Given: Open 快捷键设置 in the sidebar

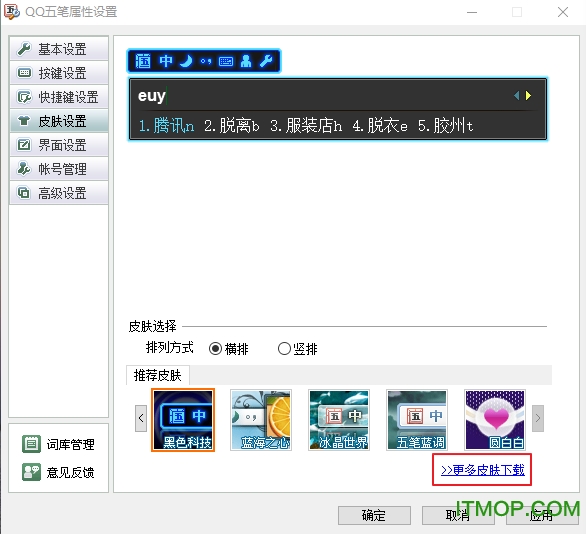Looking at the screenshot, I should (59, 97).
